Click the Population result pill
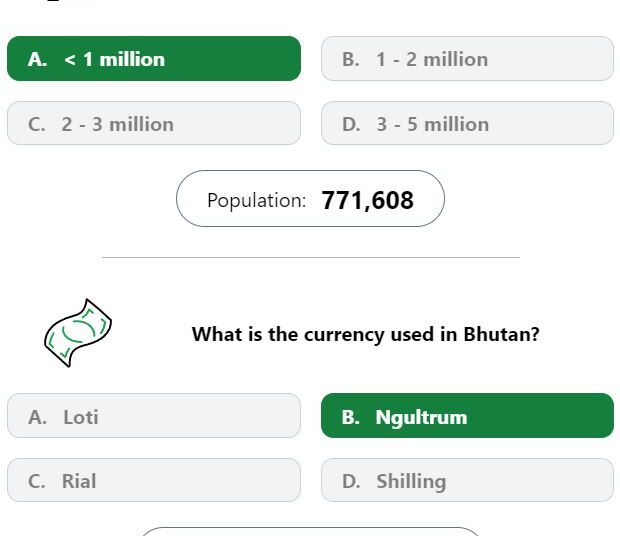Image resolution: width=620 pixels, height=536 pixels. (x=310, y=198)
